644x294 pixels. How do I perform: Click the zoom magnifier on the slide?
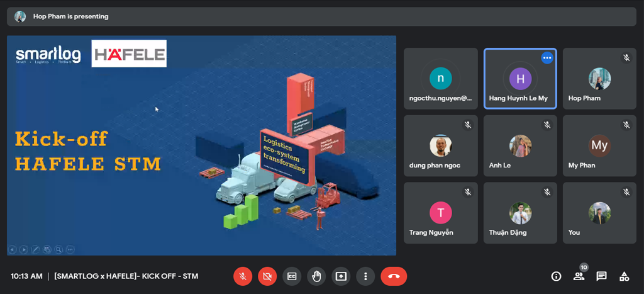coord(58,249)
